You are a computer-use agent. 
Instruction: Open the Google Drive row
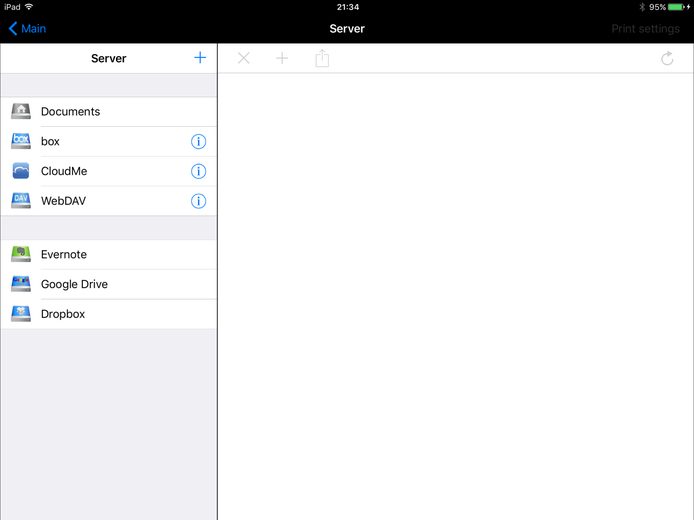point(108,284)
